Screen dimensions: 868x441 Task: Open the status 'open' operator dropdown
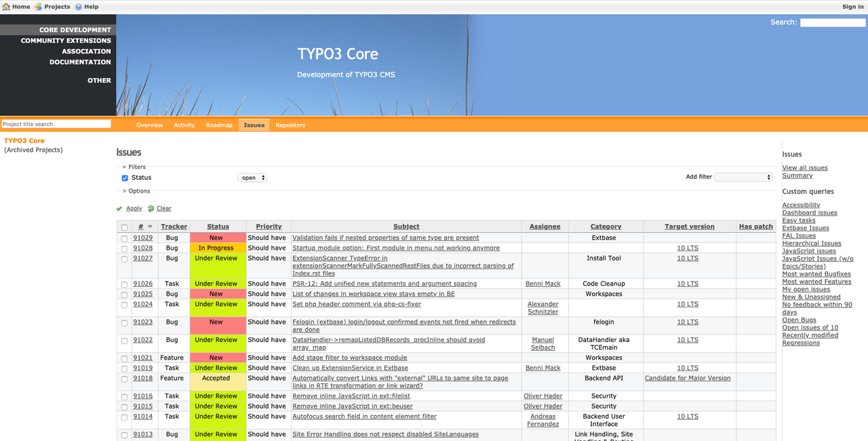coord(252,178)
